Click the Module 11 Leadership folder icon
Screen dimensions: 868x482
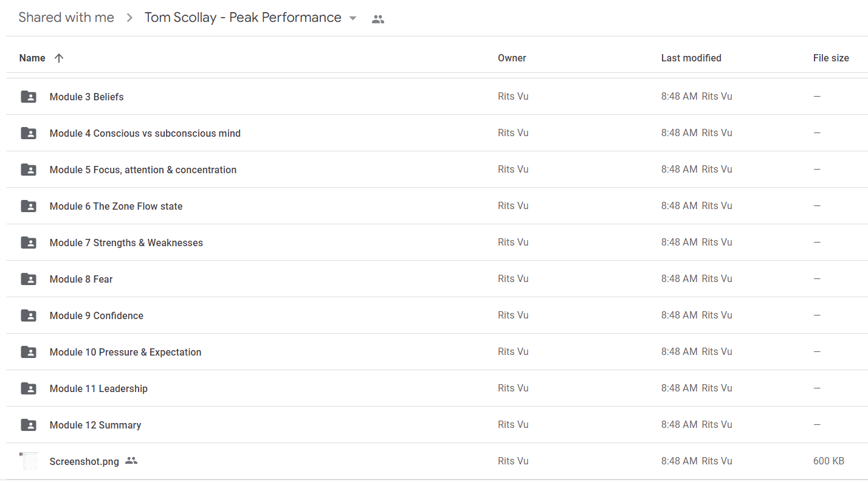click(x=29, y=388)
